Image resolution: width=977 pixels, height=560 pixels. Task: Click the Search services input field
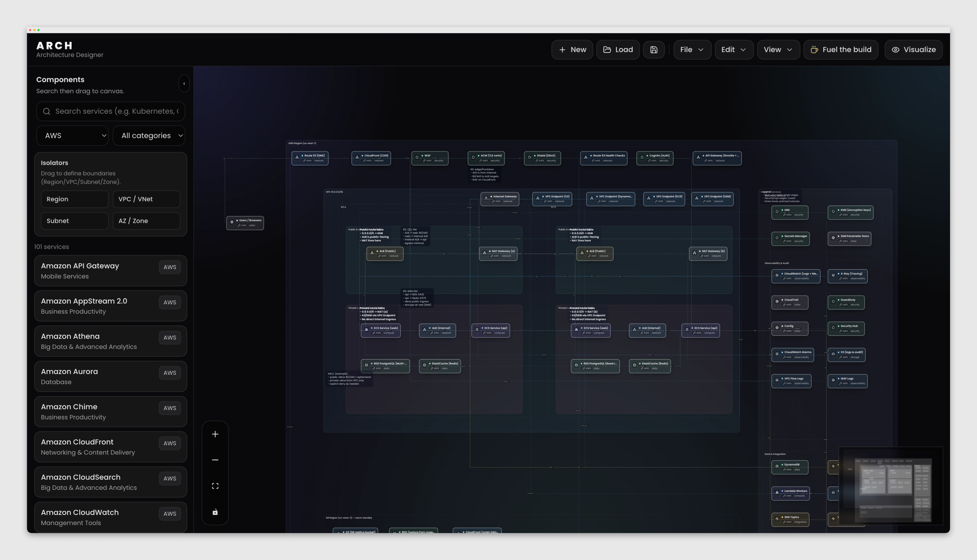click(116, 111)
